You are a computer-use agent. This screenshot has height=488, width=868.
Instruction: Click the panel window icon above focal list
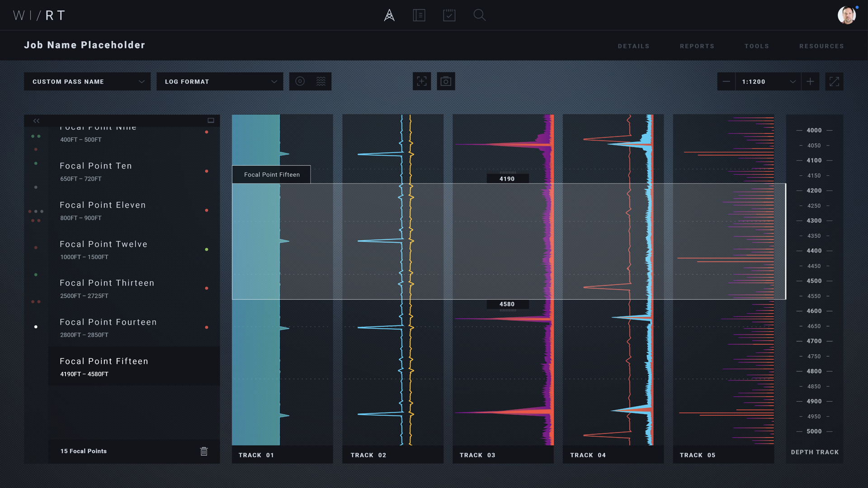tap(211, 121)
